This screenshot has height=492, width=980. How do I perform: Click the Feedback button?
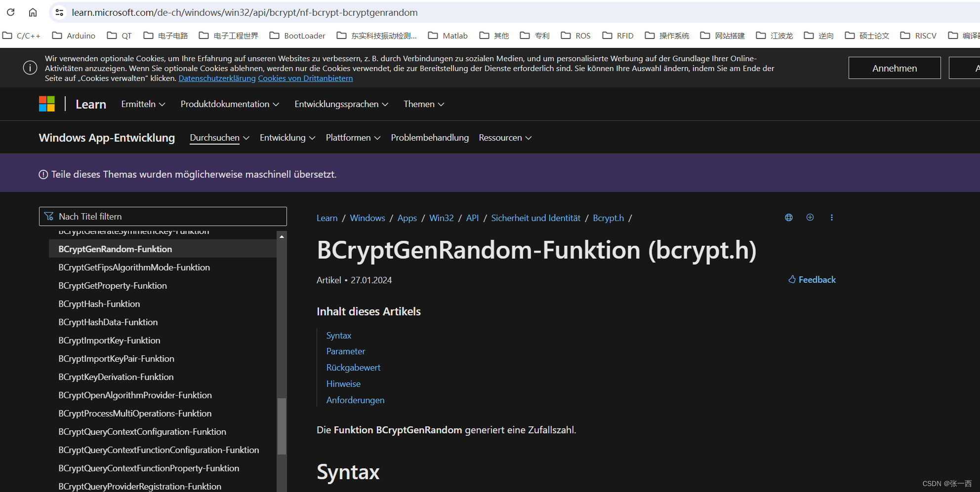[x=812, y=280]
